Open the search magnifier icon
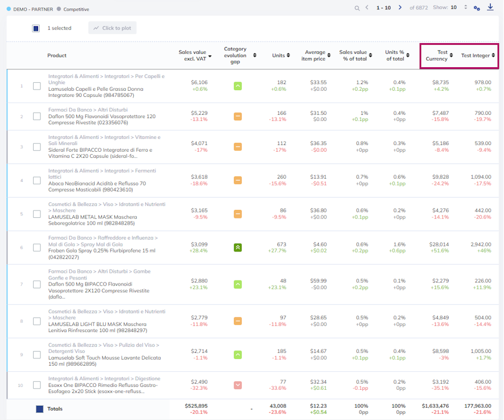 357,8
